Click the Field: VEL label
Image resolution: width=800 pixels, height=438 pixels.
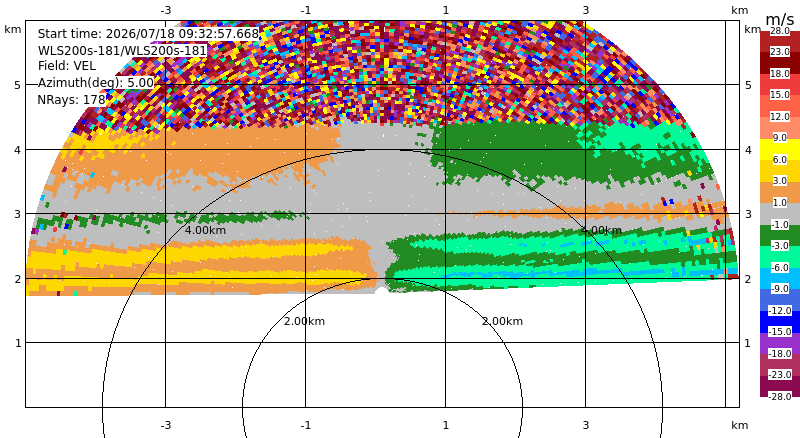[x=67, y=66]
